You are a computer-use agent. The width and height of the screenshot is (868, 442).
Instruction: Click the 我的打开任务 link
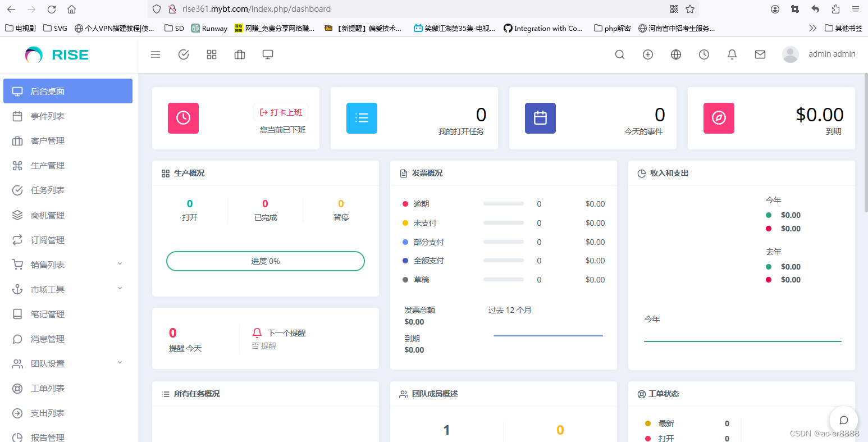click(461, 131)
